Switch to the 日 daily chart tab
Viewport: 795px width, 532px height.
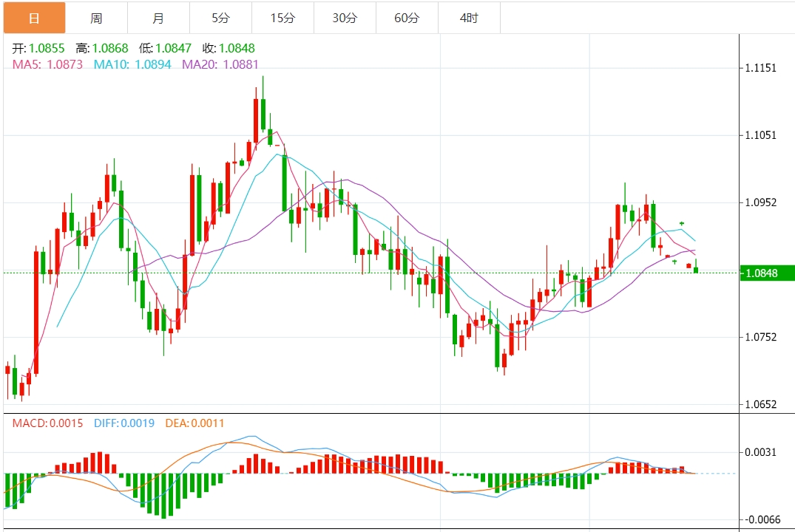pyautogui.click(x=34, y=18)
